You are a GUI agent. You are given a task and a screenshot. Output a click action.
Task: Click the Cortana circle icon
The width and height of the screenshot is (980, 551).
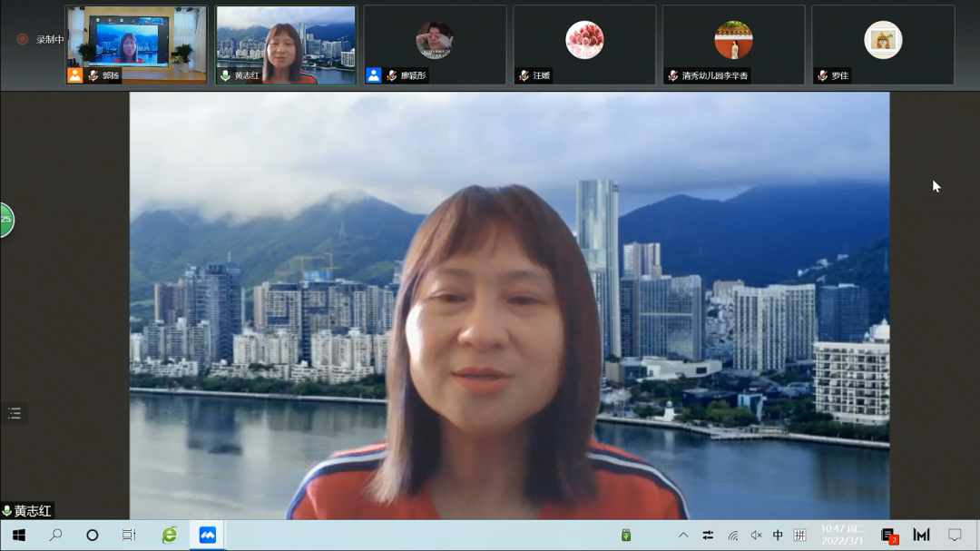tap(92, 535)
